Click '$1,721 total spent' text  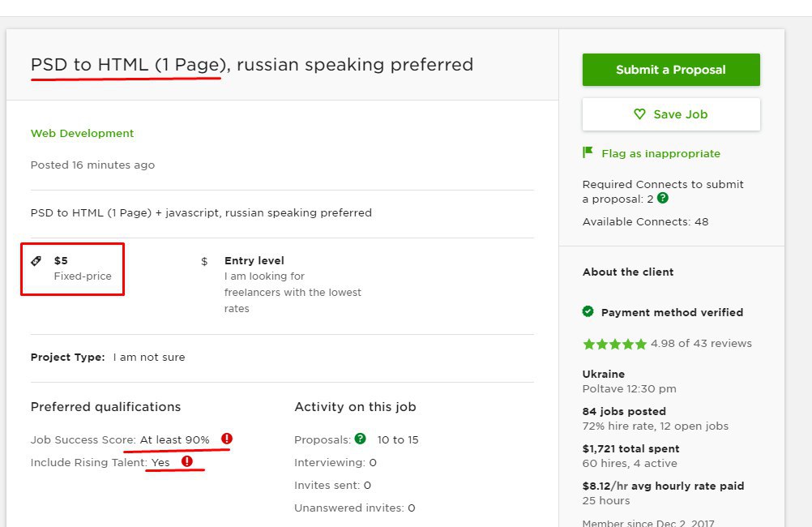[x=630, y=448]
